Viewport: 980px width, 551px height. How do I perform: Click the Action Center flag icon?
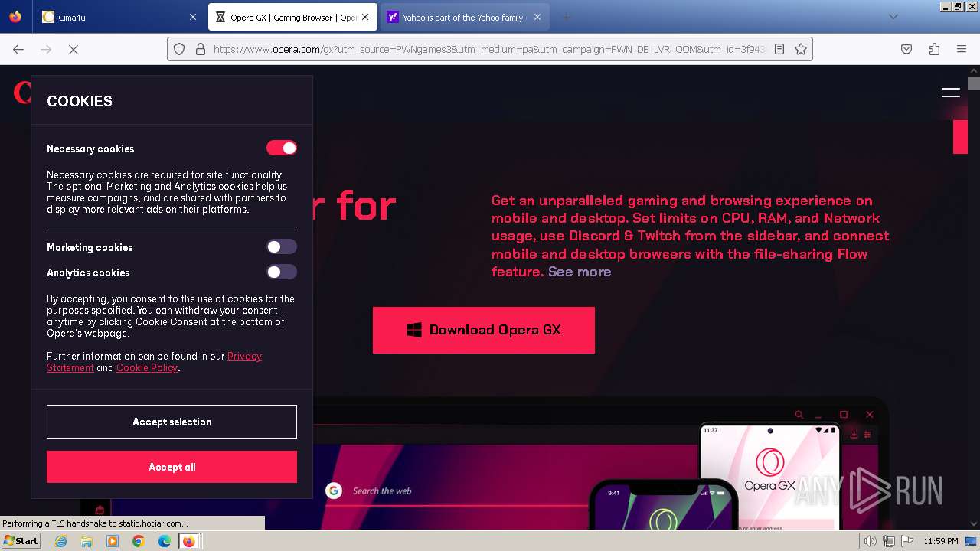coord(906,541)
